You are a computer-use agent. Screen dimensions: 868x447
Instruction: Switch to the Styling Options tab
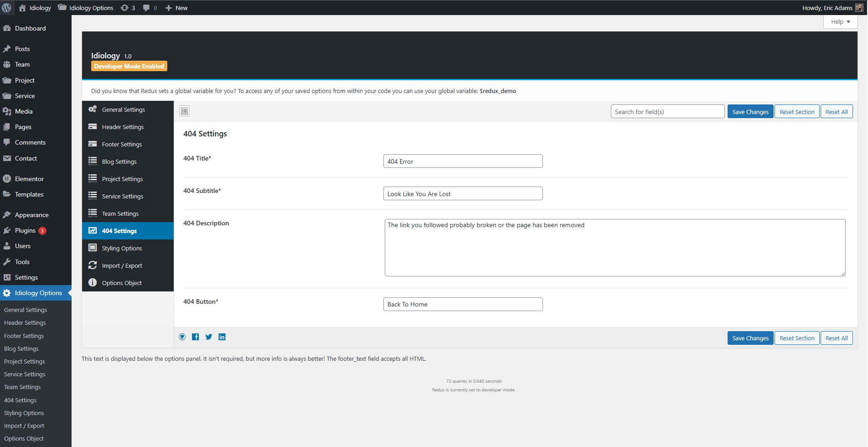pos(122,248)
